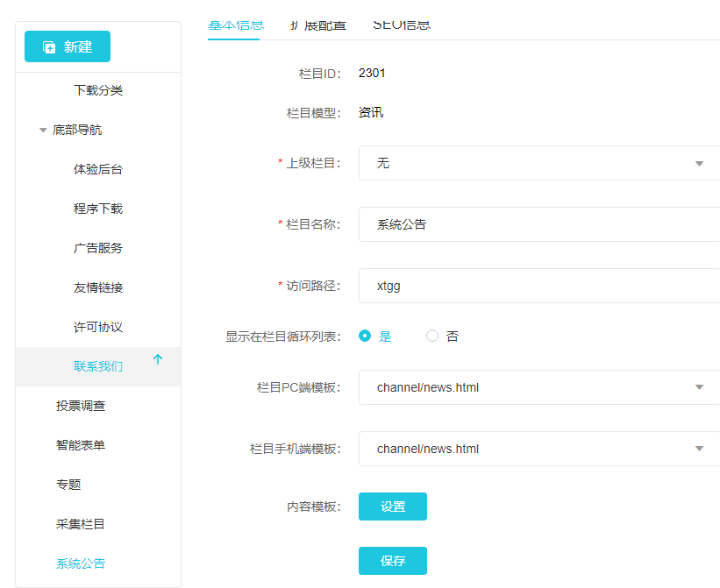Switch to the SEO信息 tab

(x=402, y=25)
